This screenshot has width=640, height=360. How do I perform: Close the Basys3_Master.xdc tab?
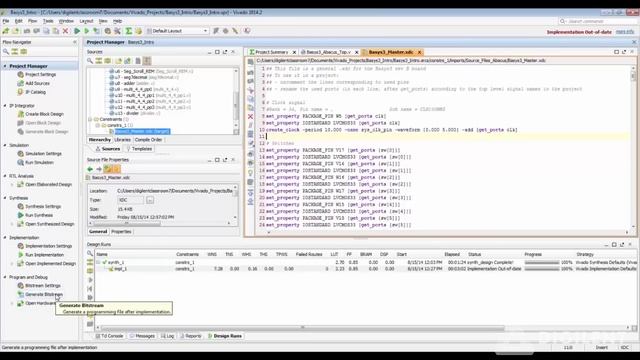[419, 52]
